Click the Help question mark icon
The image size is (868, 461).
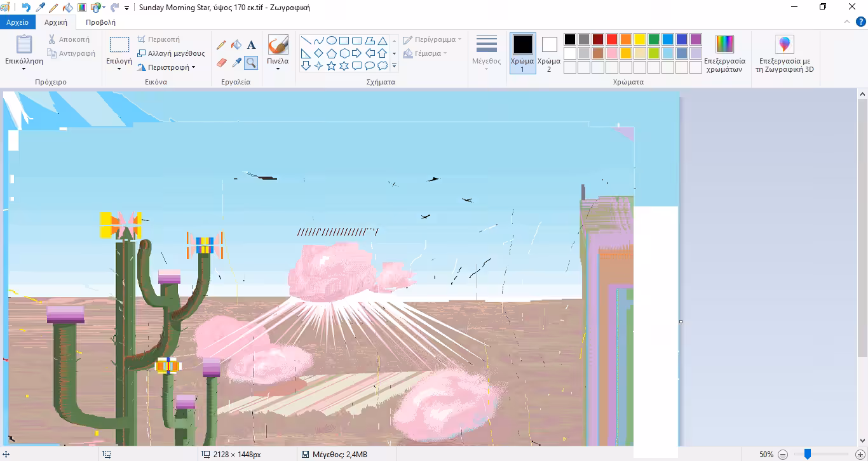click(860, 22)
